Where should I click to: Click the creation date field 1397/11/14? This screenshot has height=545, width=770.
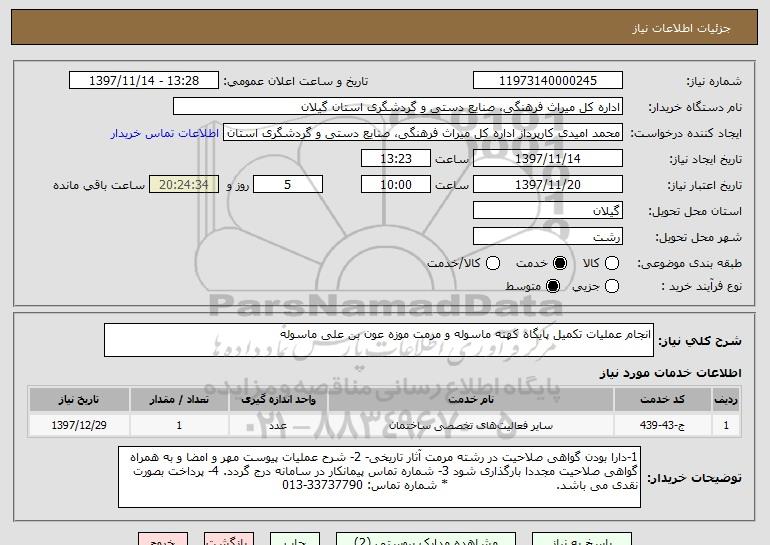(x=548, y=159)
